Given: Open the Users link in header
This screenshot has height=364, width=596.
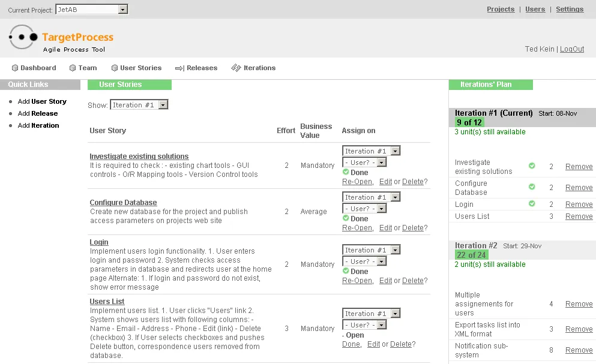Looking at the screenshot, I should pyautogui.click(x=535, y=9).
